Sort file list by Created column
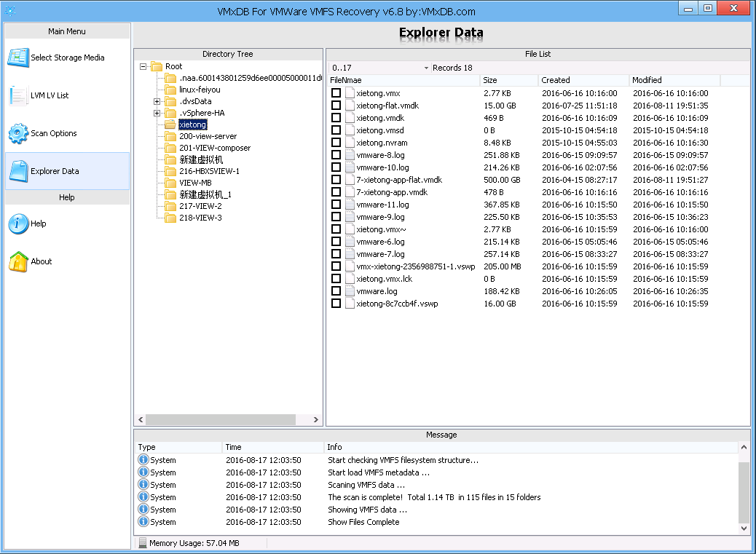This screenshot has width=756, height=554. click(584, 81)
